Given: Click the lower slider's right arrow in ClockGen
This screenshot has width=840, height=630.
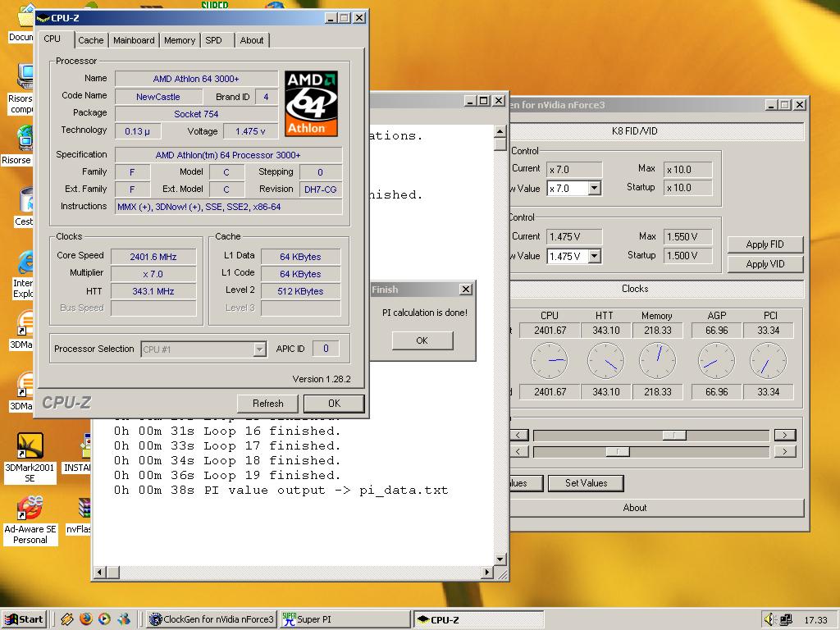Looking at the screenshot, I should click(785, 452).
